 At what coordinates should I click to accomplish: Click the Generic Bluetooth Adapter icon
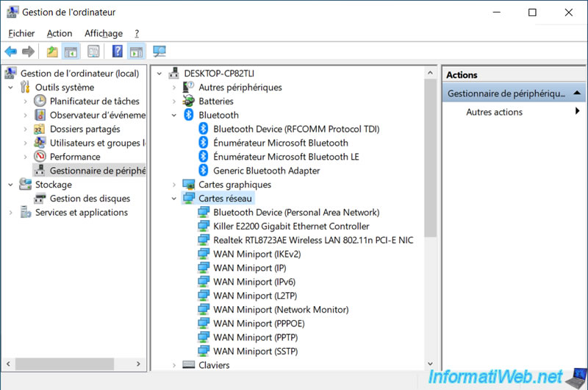204,171
